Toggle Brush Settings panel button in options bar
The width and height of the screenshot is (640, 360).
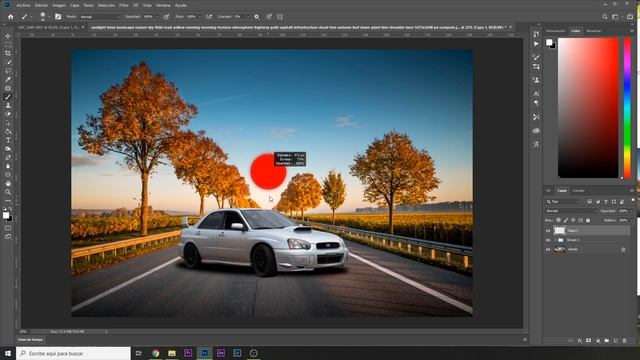point(58,17)
